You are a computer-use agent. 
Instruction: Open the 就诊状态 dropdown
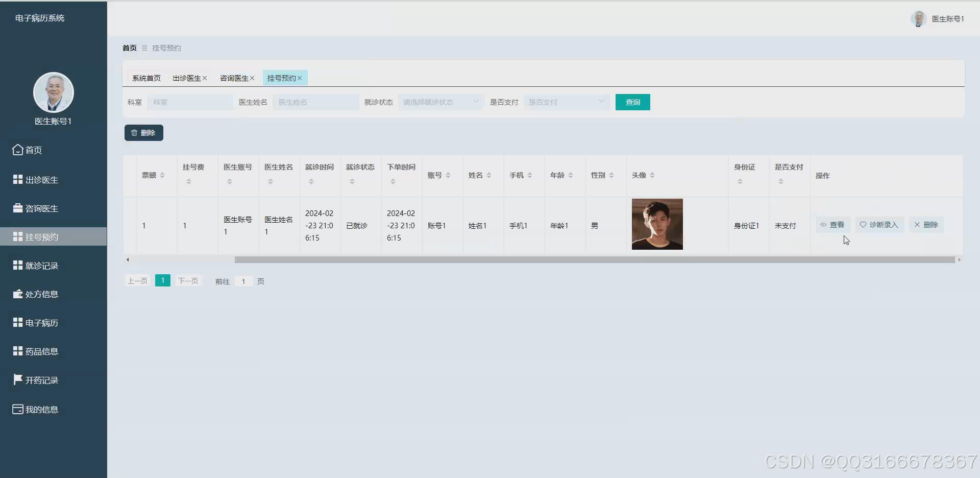(x=440, y=102)
